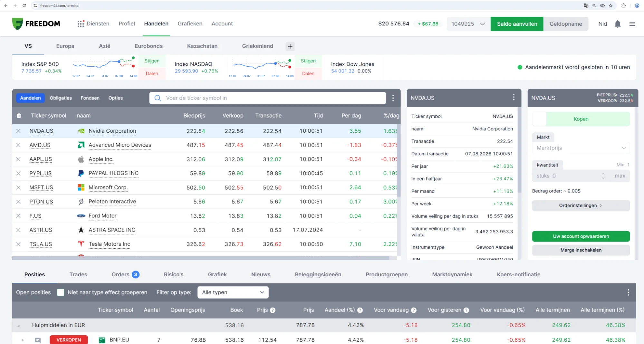Image resolution: width=644 pixels, height=344 pixels.
Task: Click VERKOPEN for BNP.EU position
Action: [x=69, y=340]
